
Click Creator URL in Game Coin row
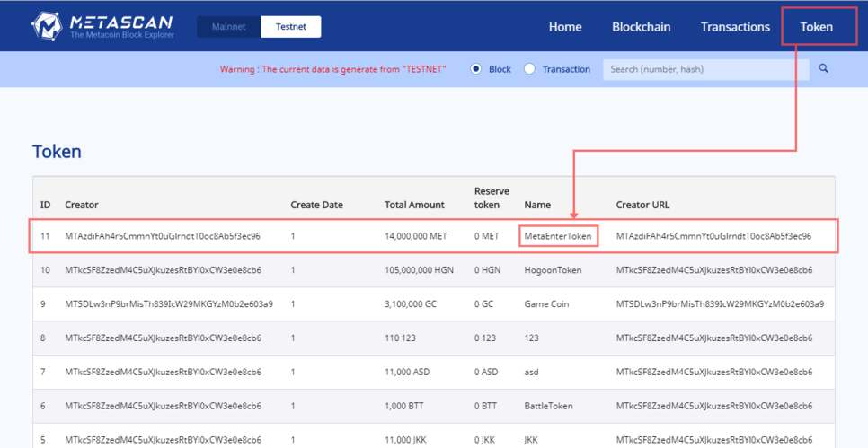coord(721,303)
